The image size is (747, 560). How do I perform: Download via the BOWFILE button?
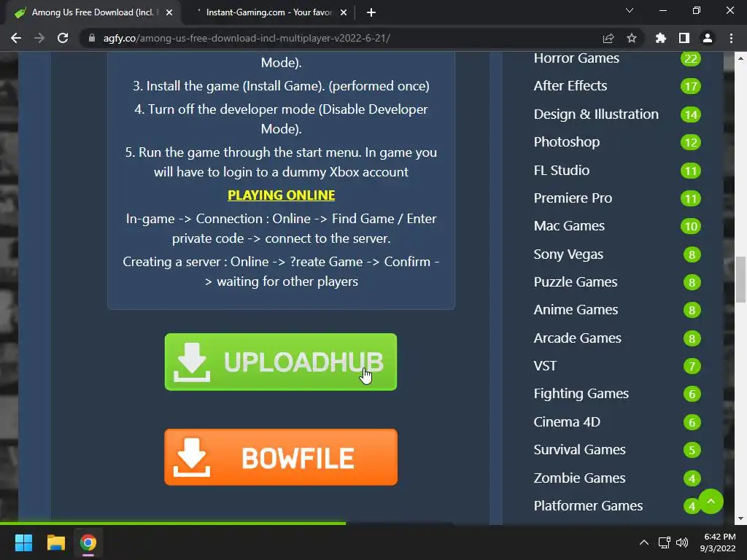281,457
